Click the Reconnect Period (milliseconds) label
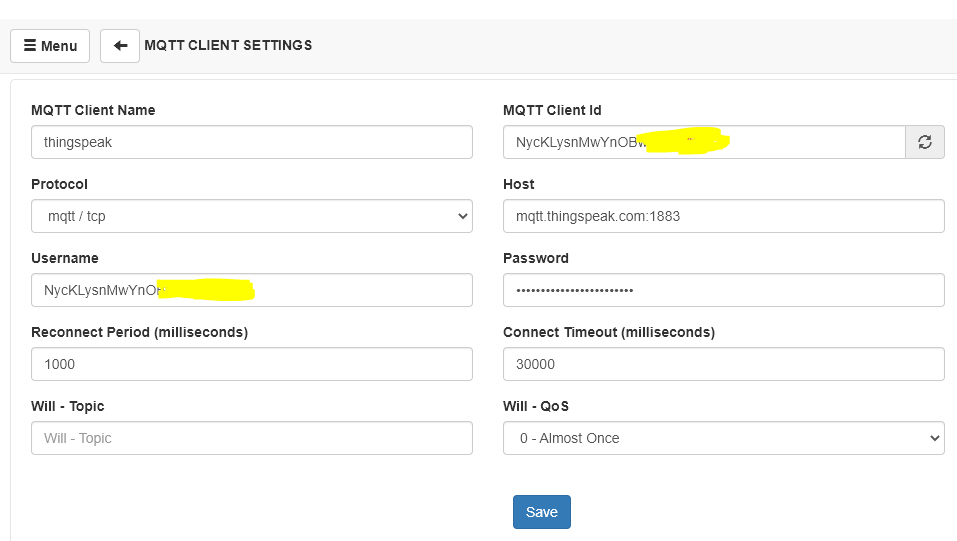The width and height of the screenshot is (957, 541). (x=139, y=332)
